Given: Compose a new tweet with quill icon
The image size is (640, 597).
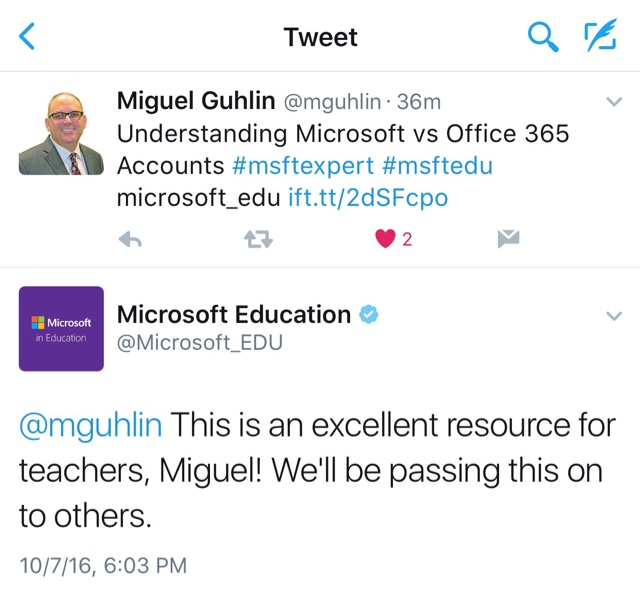Looking at the screenshot, I should pos(599,37).
